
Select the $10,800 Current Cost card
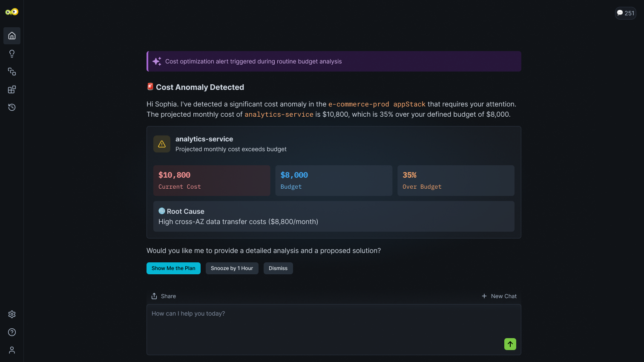(x=212, y=180)
